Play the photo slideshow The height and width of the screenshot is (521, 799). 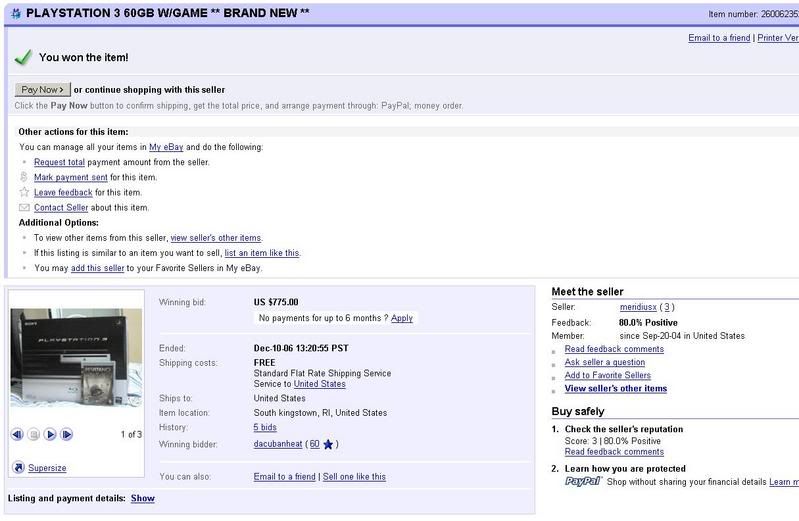point(50,434)
